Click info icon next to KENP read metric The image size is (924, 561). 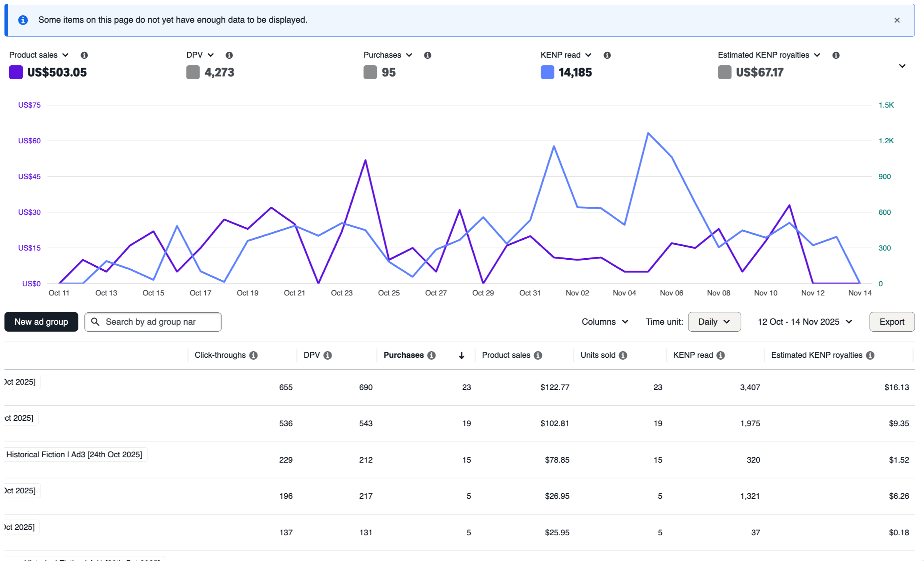tap(607, 55)
